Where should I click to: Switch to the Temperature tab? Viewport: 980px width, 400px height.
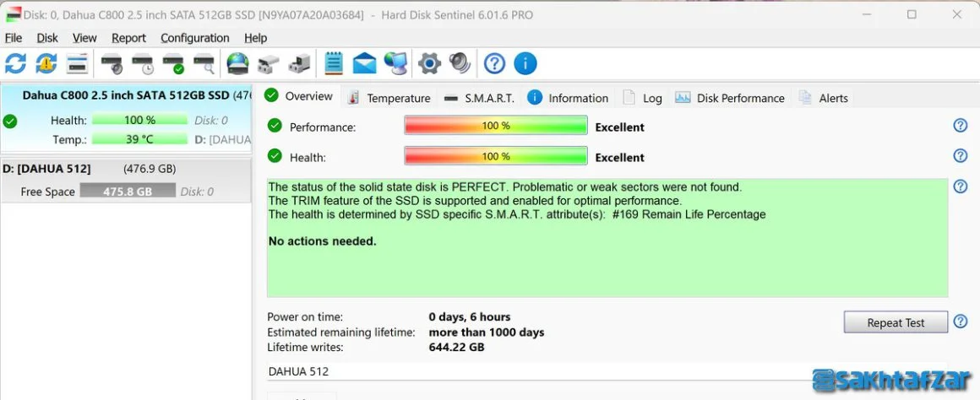389,98
